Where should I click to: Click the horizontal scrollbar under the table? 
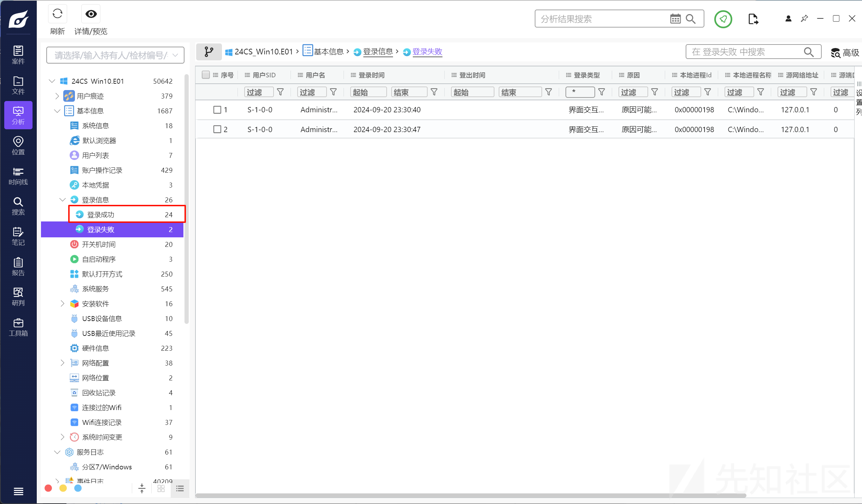click(x=471, y=496)
